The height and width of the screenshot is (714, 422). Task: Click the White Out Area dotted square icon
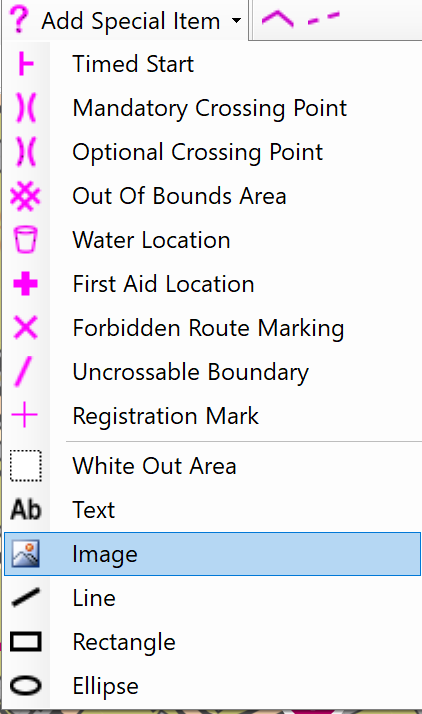pos(26,466)
